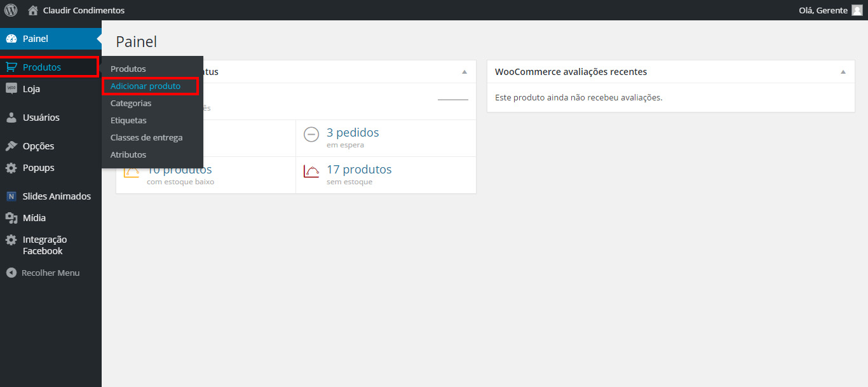Choose Categorias in the Produtos submenu
Viewport: 868px width, 387px height.
tap(131, 103)
